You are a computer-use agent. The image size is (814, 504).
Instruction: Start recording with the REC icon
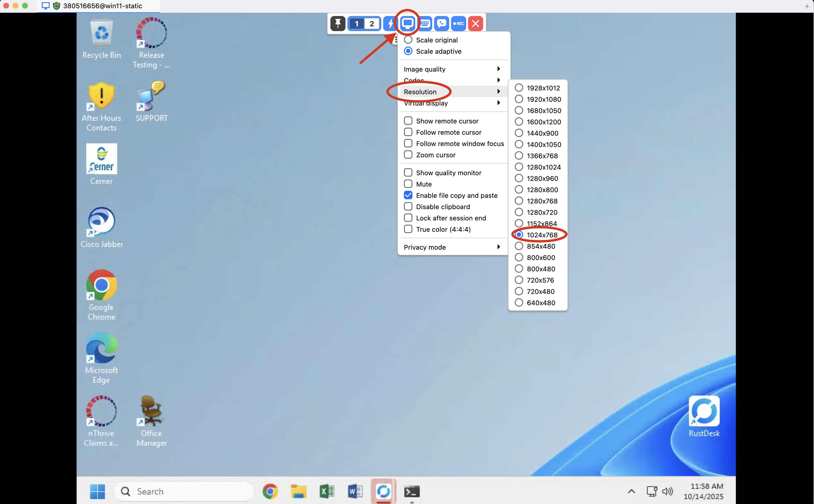[458, 23]
